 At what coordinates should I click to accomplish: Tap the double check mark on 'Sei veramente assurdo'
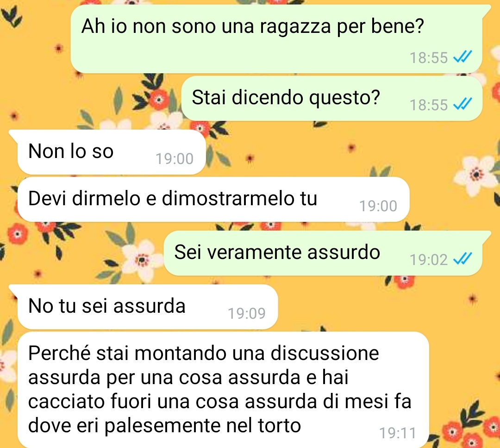click(462, 259)
